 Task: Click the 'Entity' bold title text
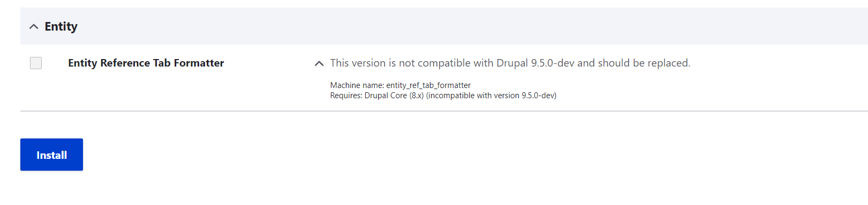[x=61, y=26]
